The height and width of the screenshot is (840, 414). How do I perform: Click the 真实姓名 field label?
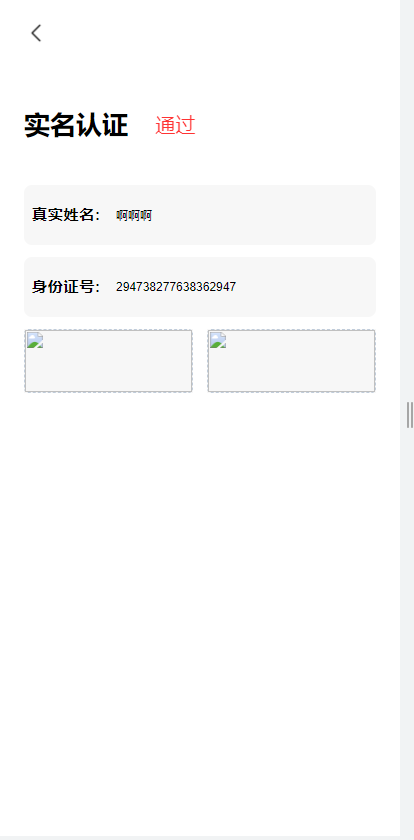(x=66, y=215)
